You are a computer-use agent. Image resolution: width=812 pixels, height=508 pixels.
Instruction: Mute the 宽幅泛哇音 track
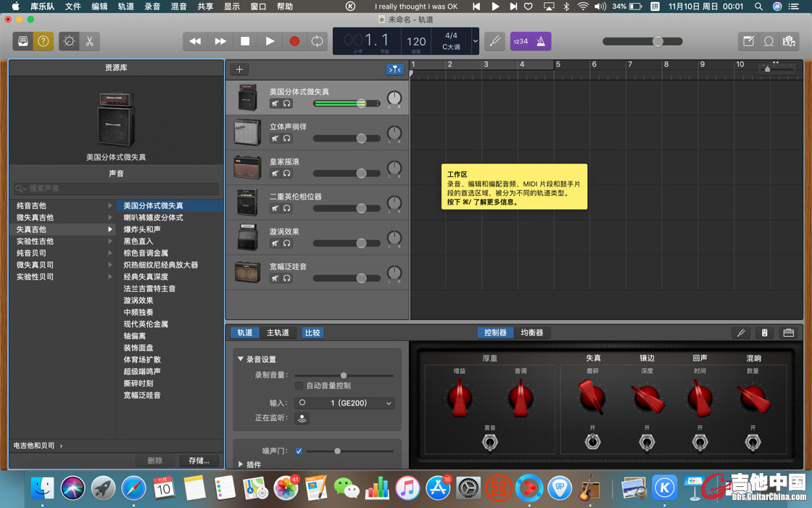pyautogui.click(x=275, y=279)
